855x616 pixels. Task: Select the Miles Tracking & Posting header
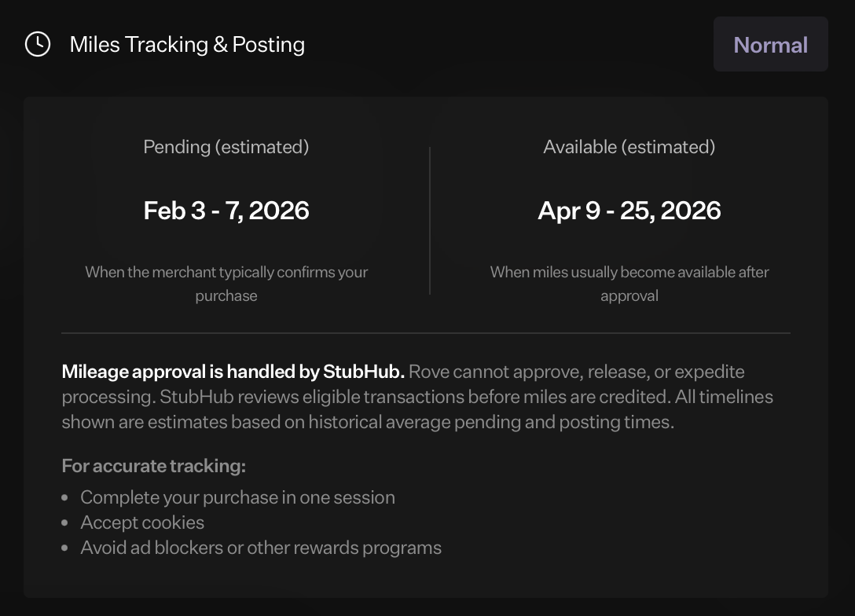click(x=188, y=44)
